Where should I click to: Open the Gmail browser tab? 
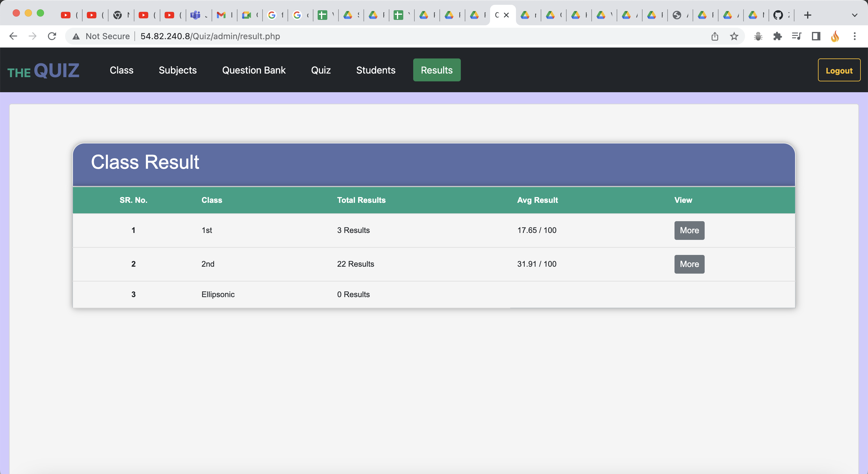[222, 15]
